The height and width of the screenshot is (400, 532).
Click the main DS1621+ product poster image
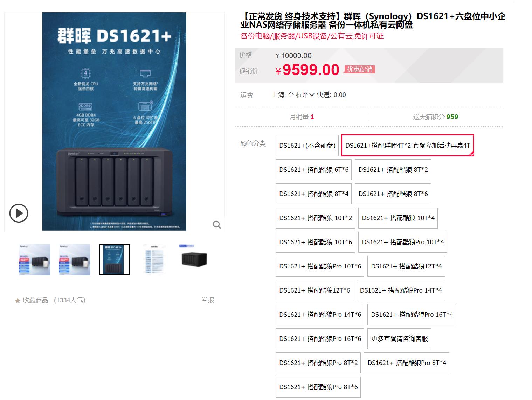(x=115, y=121)
